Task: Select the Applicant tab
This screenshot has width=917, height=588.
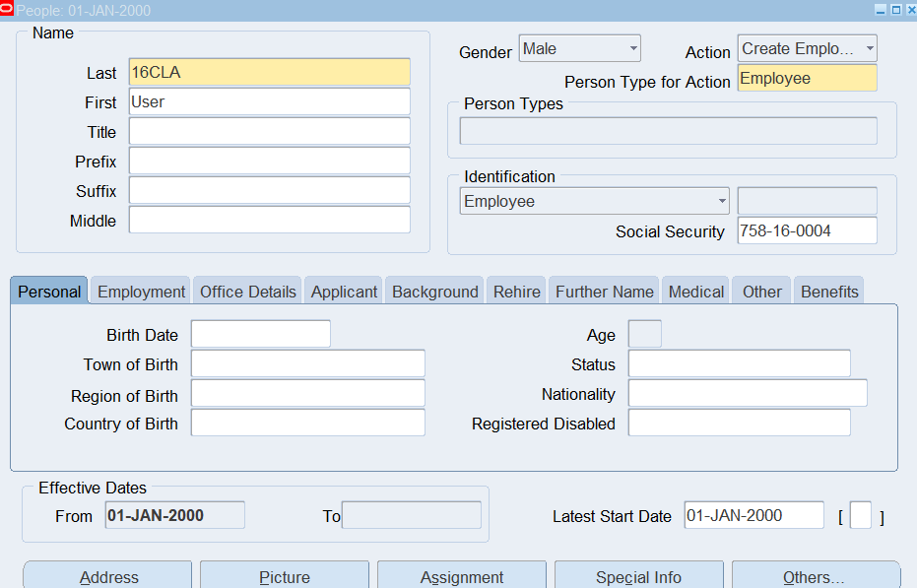Action: click(x=344, y=292)
